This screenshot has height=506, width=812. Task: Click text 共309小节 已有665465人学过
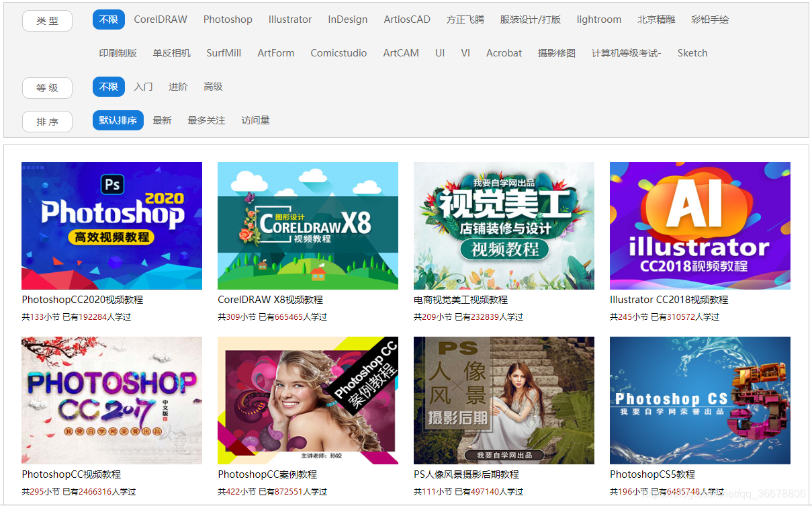click(272, 317)
